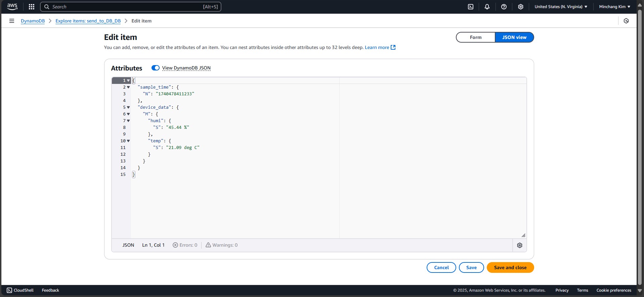Open the help question mark menu

pyautogui.click(x=504, y=7)
